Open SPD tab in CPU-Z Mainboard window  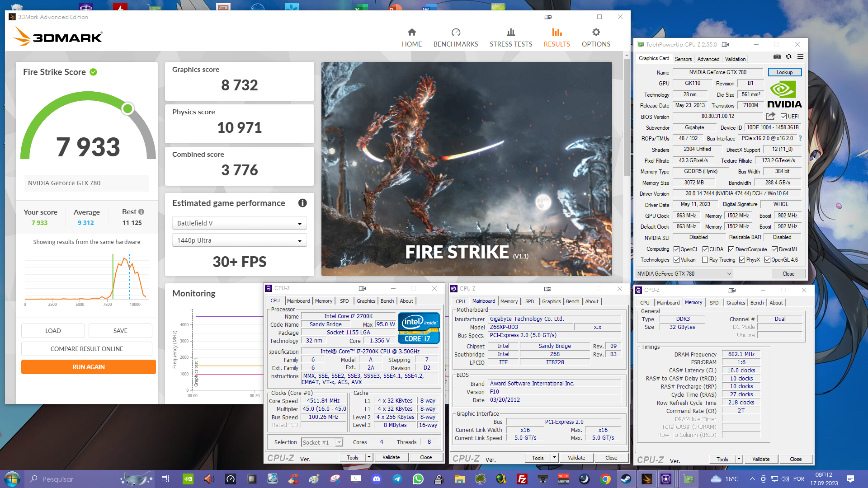pos(529,301)
